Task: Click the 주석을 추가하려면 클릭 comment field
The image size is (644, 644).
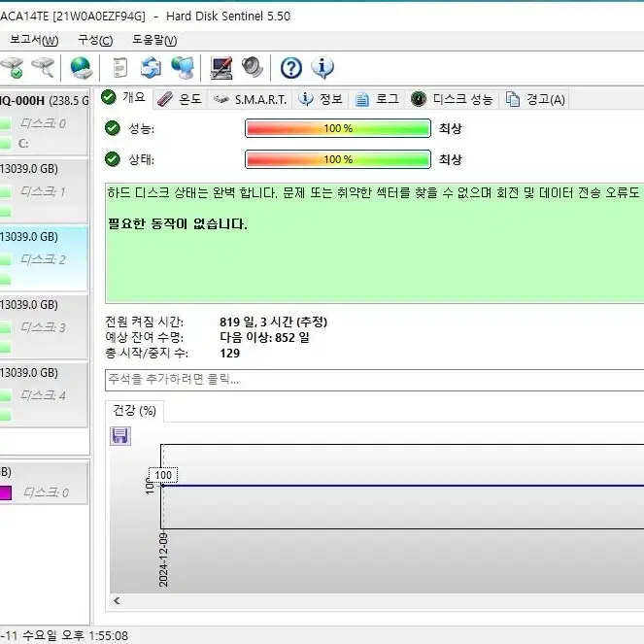Action: point(375,380)
